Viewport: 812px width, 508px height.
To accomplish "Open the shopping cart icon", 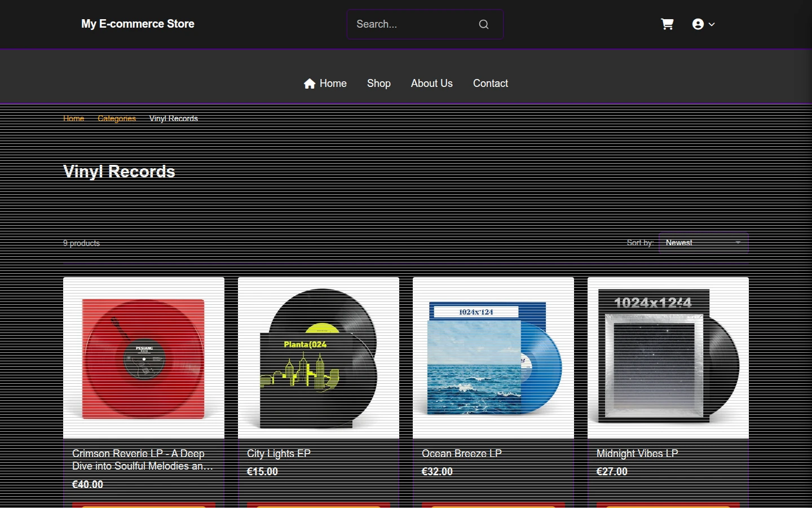I will coord(667,24).
